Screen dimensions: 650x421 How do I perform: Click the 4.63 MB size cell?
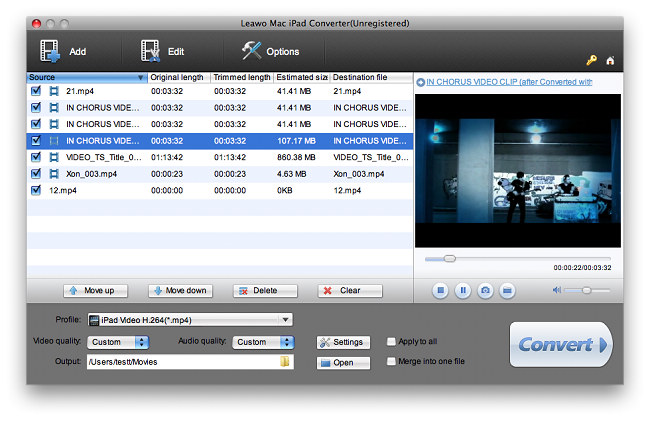[x=292, y=174]
